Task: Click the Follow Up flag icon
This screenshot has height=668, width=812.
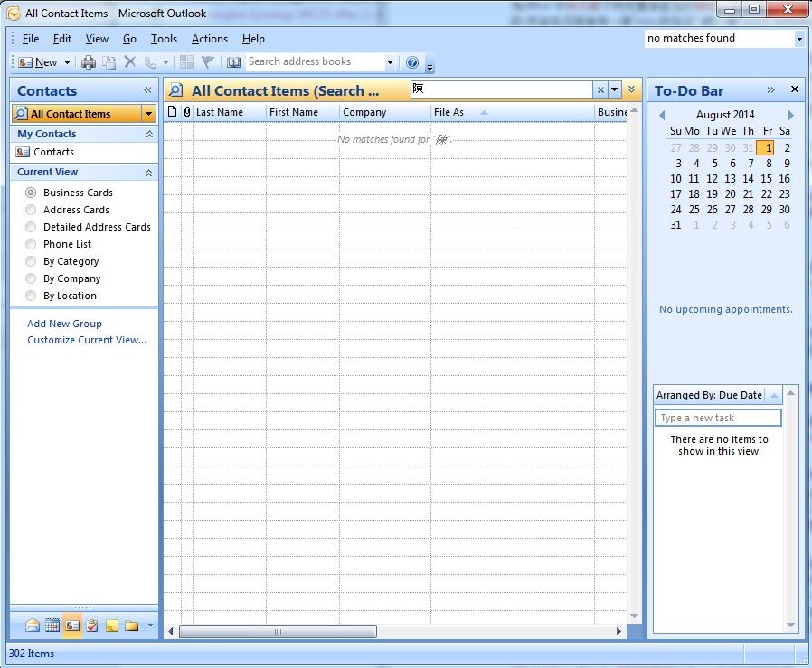Action: (x=208, y=62)
